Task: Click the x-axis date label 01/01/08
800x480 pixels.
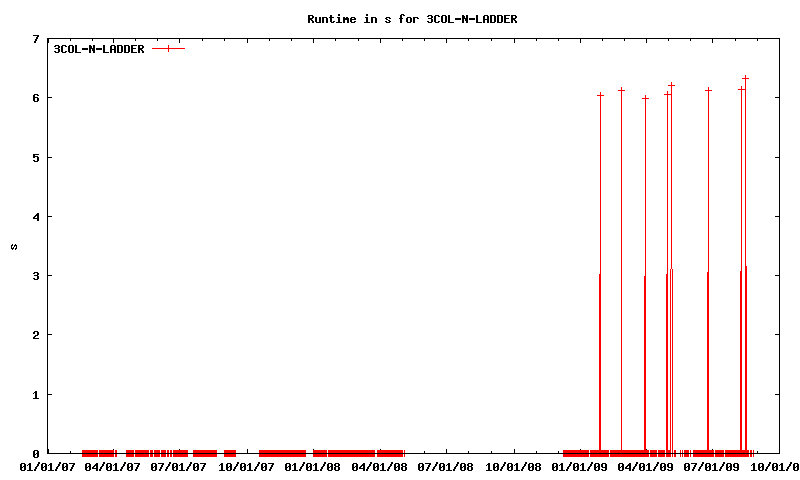Action: pos(312,466)
